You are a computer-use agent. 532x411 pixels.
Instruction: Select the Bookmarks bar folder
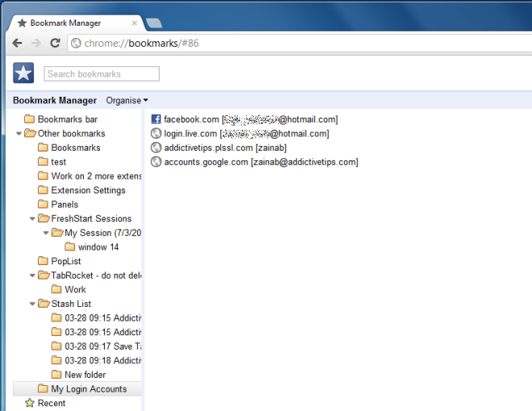pos(68,119)
